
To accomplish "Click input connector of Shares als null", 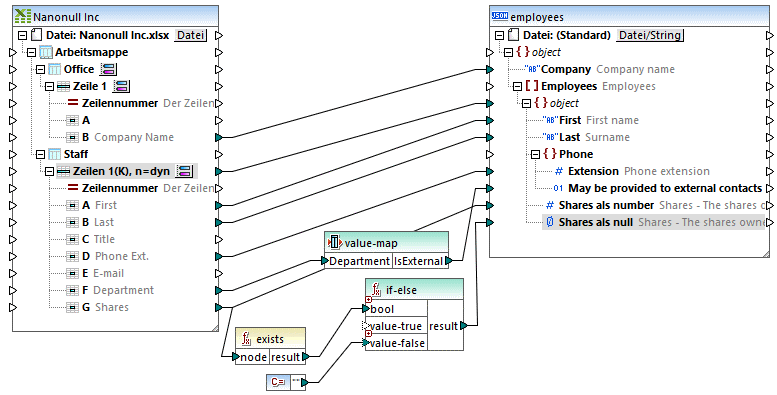I will pos(490,222).
